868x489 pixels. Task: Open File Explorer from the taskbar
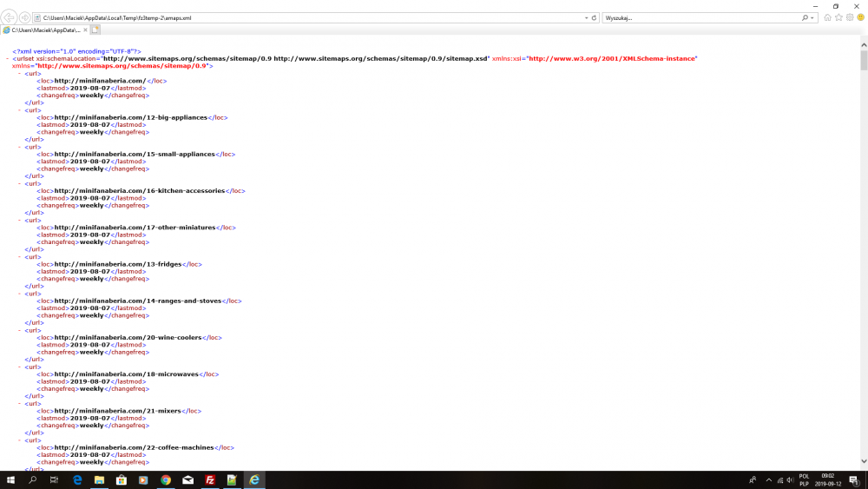[x=99, y=480]
